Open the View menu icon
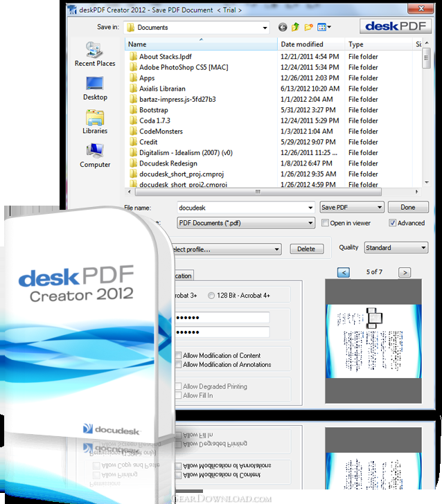Image resolution: width=442 pixels, height=504 pixels. 324,28
